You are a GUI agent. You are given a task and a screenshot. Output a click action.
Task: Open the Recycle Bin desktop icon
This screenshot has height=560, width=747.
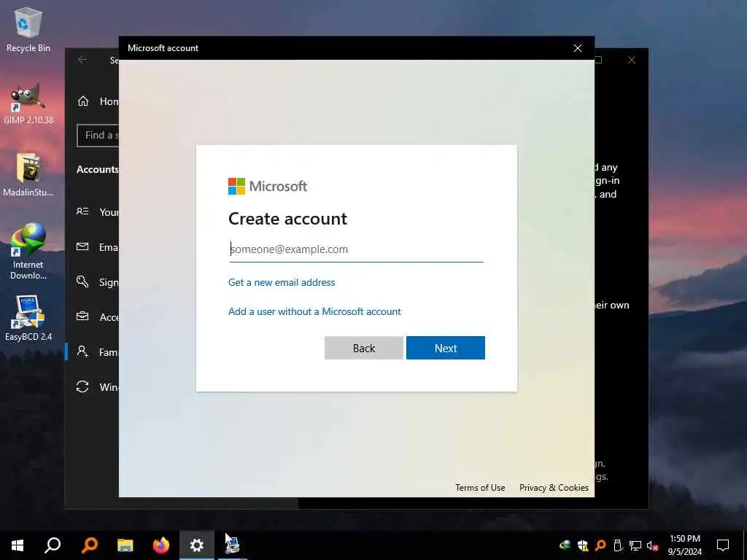(x=28, y=29)
